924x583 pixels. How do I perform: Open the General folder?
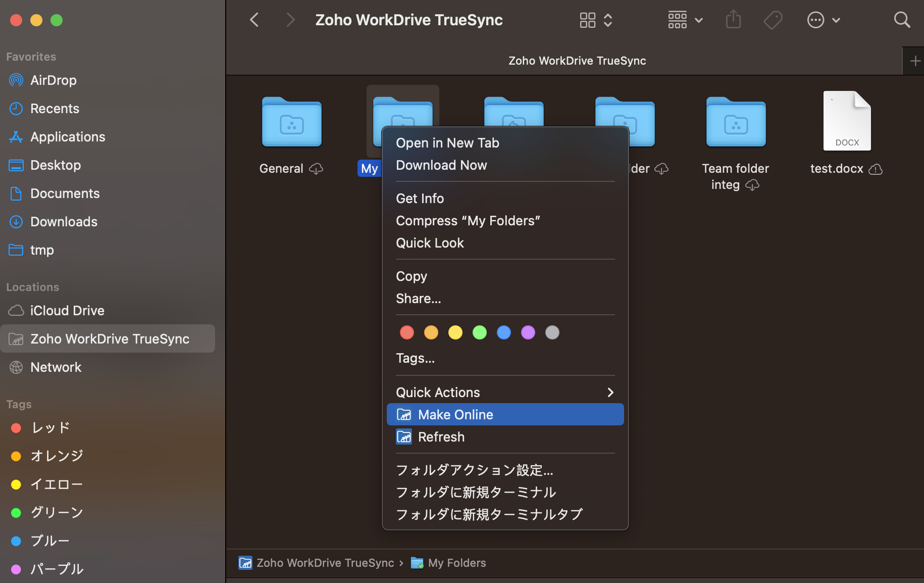click(x=291, y=123)
